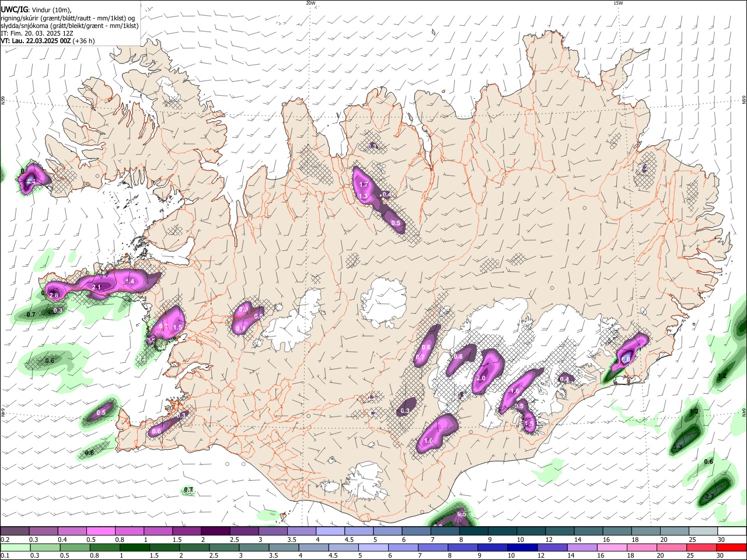Select the deep blue 10 rain legend swatch

[522, 547]
